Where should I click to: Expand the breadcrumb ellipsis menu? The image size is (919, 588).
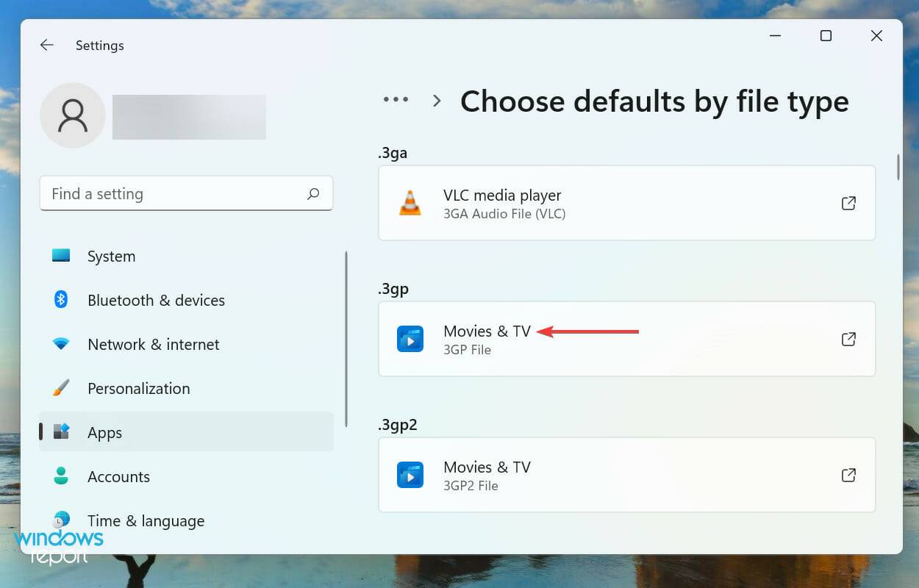click(x=396, y=99)
